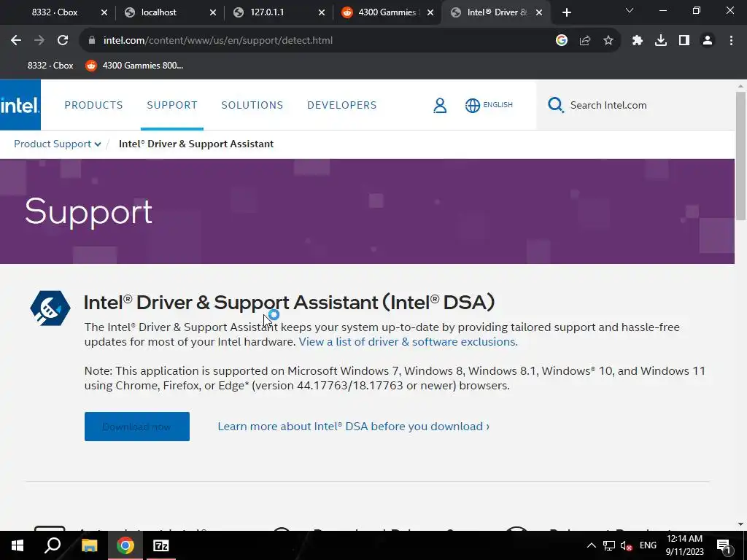
Task: Open the Intel account sign-in icon
Action: 440,105
